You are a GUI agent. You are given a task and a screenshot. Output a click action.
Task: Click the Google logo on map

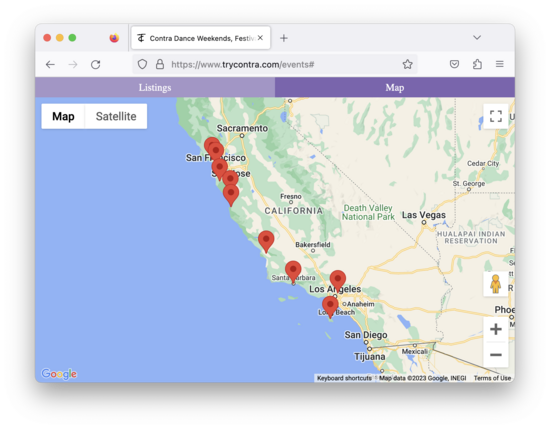[59, 374]
